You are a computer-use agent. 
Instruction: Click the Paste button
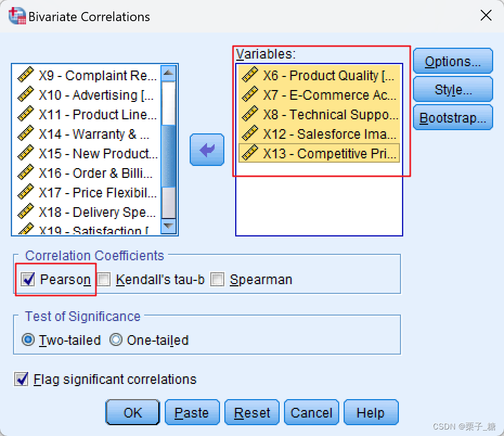coord(192,412)
